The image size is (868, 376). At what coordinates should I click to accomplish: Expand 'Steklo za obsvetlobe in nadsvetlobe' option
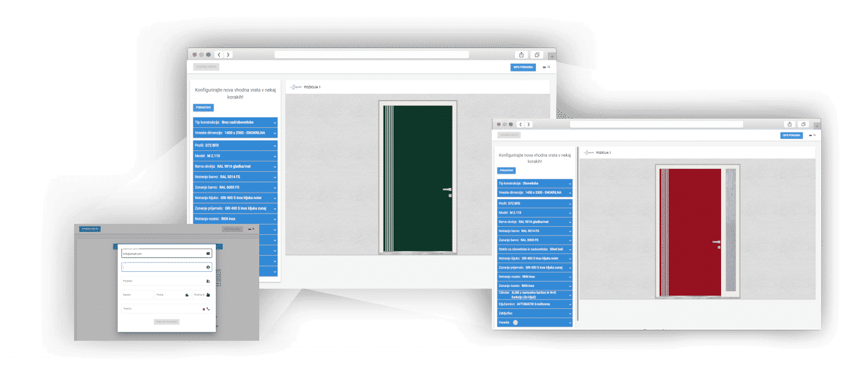tap(535, 249)
